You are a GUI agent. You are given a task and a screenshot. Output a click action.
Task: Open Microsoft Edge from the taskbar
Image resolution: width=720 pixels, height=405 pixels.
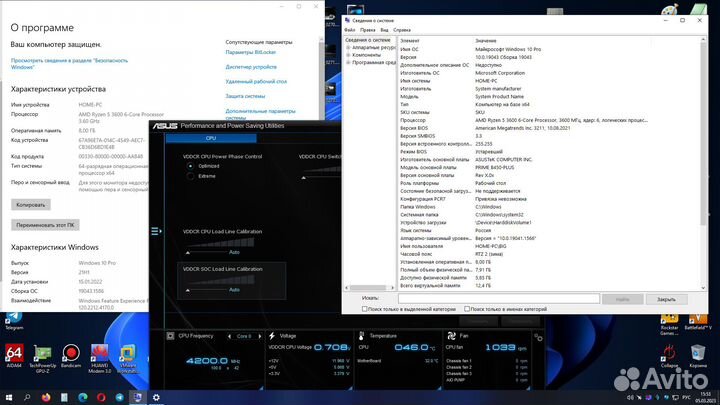click(x=83, y=397)
